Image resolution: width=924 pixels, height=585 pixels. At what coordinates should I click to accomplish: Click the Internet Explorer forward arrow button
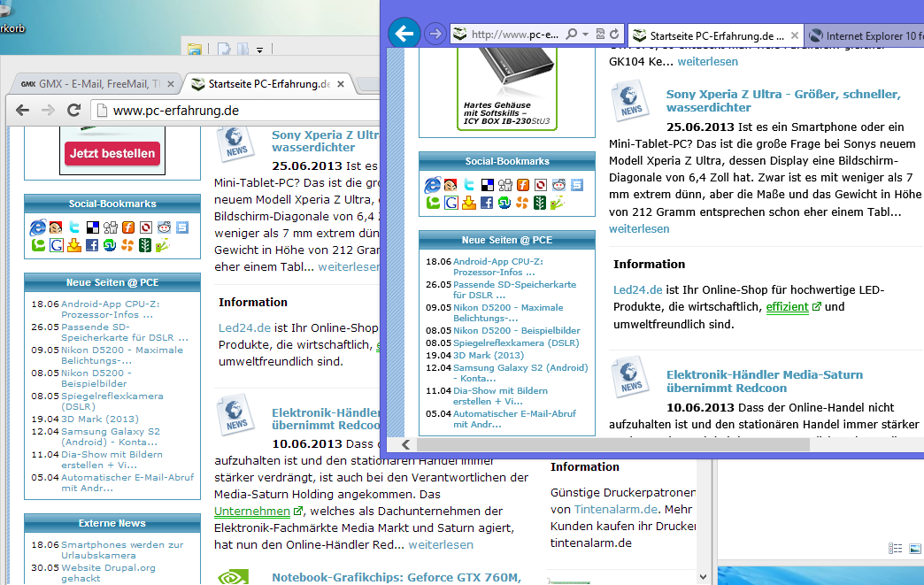point(435,35)
